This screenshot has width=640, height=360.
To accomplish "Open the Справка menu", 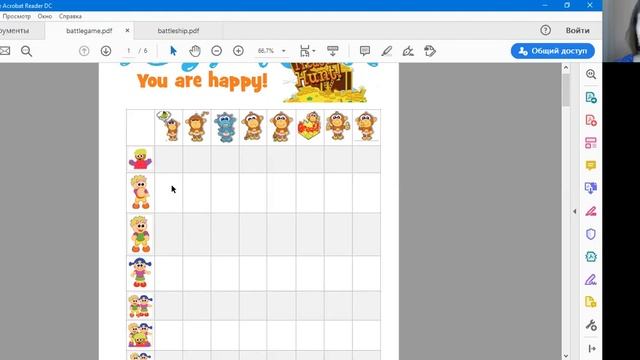I will pyautogui.click(x=70, y=16).
